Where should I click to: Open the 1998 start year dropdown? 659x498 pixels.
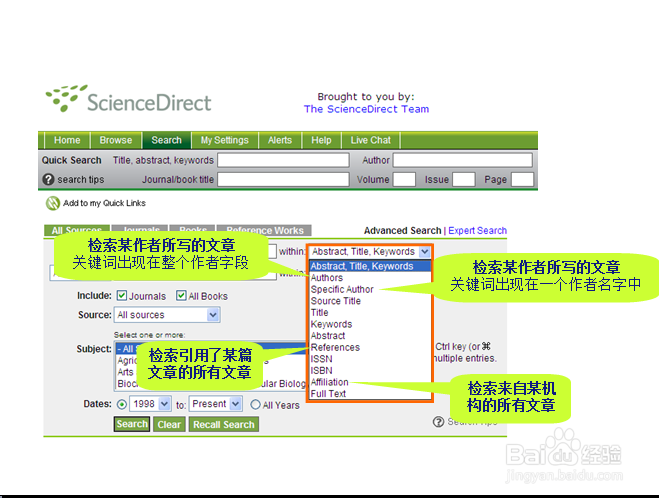click(150, 404)
